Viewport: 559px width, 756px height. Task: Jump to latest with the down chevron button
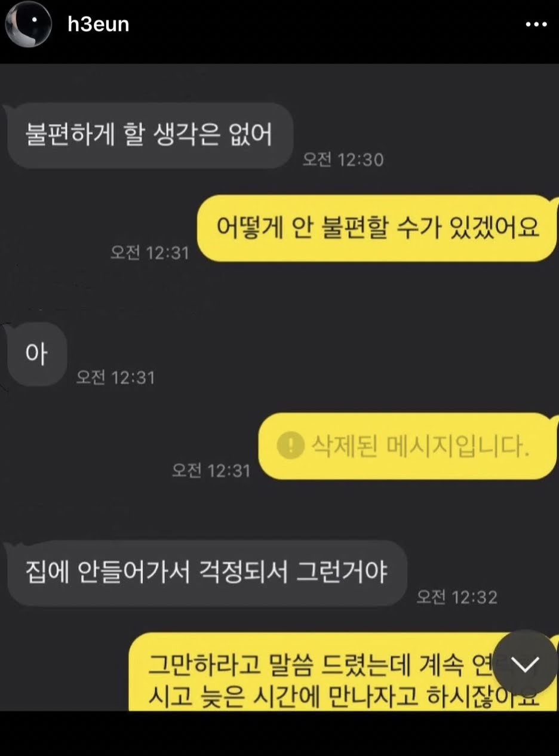tap(525, 663)
